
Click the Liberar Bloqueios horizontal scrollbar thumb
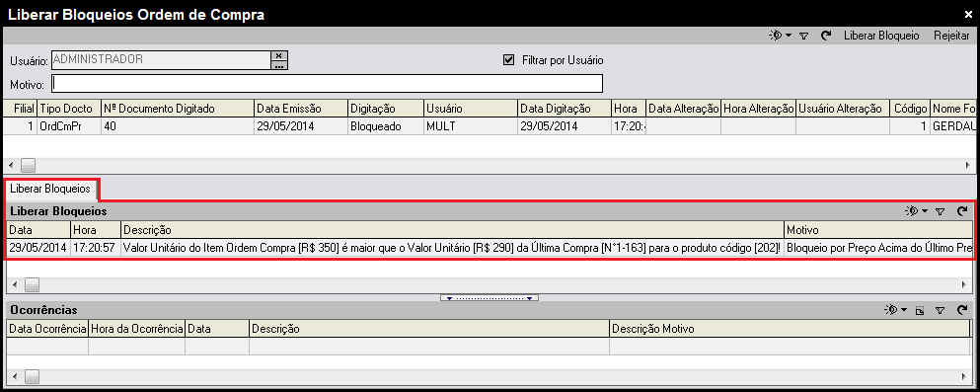click(x=32, y=285)
